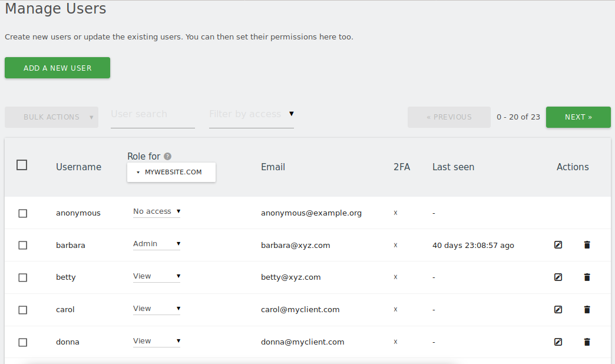The width and height of the screenshot is (615, 364).
Task: Open the edit icon for carol
Action: click(558, 309)
